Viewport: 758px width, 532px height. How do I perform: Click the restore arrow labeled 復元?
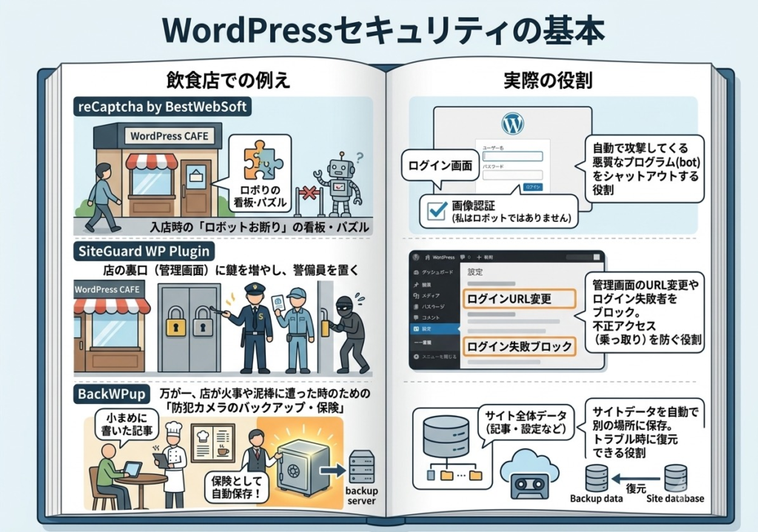click(x=634, y=479)
